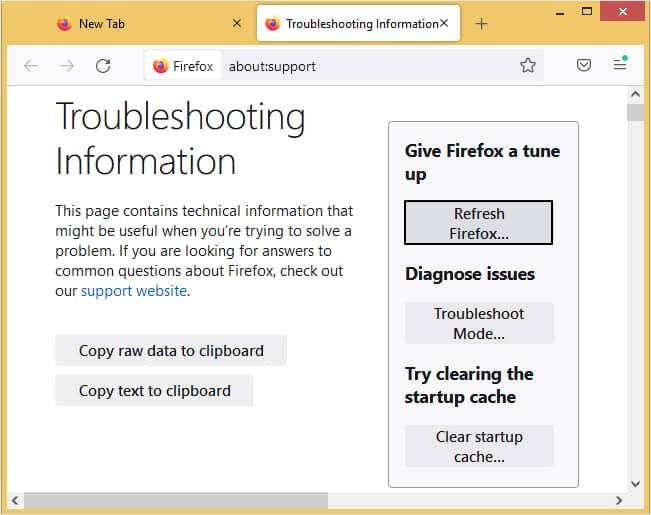Viewport: 651px width, 515px height.
Task: Click the vertical scrollbar thumb
Action: tap(635, 113)
